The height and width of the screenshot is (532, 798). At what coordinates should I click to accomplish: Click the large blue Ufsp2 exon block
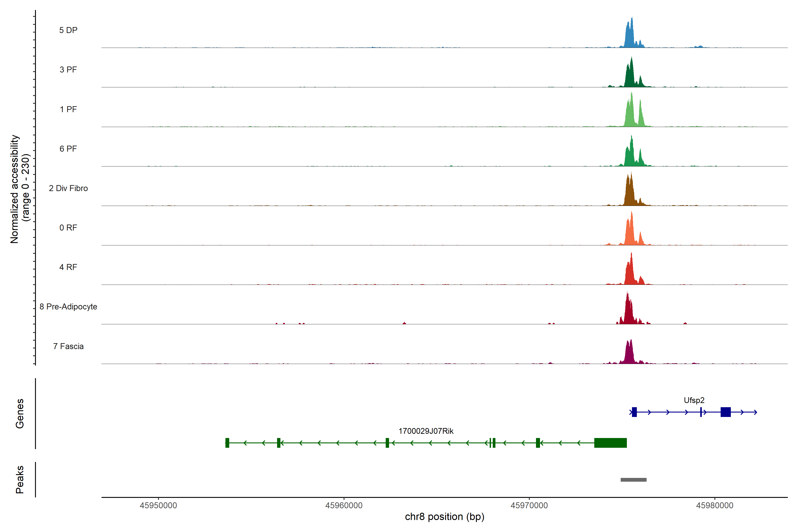coord(725,412)
